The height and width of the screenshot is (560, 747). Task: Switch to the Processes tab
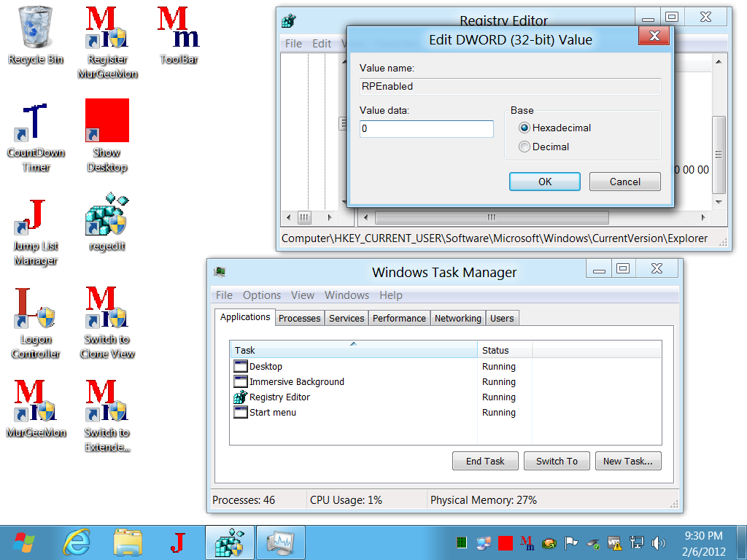click(300, 318)
